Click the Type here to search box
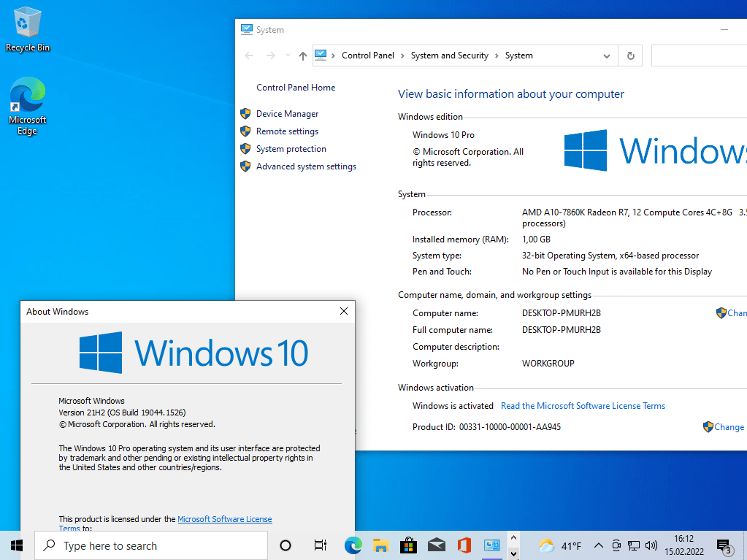747x560 pixels. [x=151, y=545]
